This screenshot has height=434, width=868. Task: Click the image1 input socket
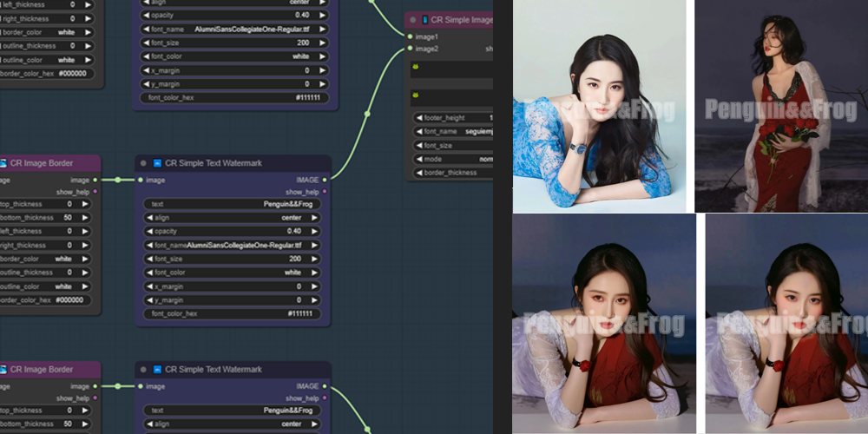[410, 36]
